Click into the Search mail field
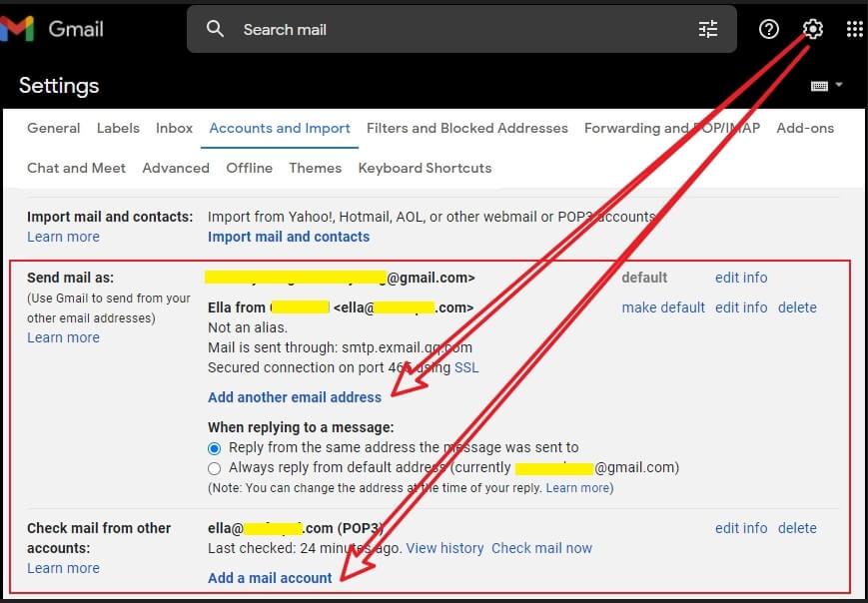Screen dimensions: 868x603 point(449,29)
